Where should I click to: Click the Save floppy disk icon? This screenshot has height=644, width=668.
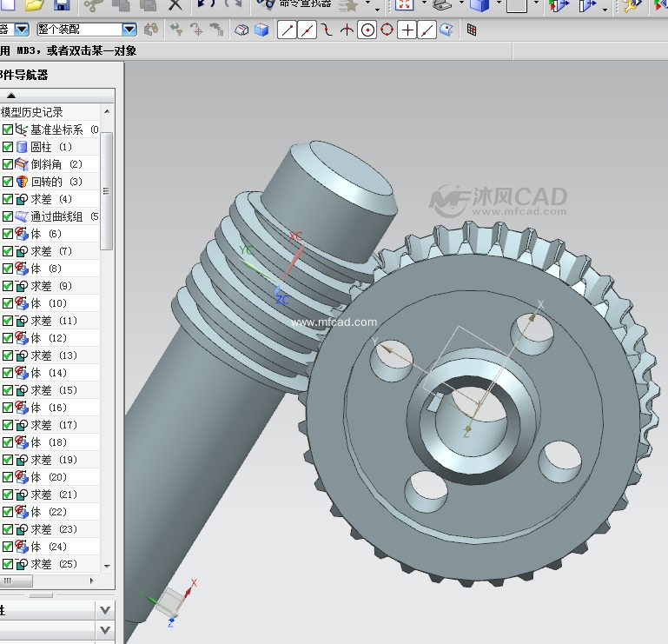click(x=62, y=4)
